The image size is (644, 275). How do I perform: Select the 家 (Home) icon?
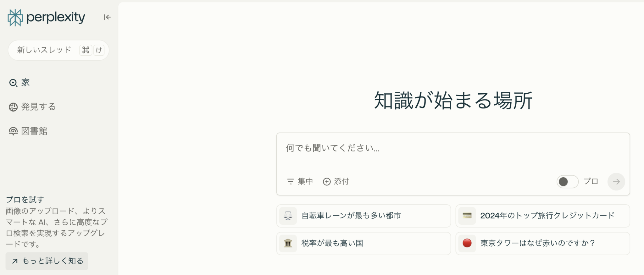[x=13, y=83]
